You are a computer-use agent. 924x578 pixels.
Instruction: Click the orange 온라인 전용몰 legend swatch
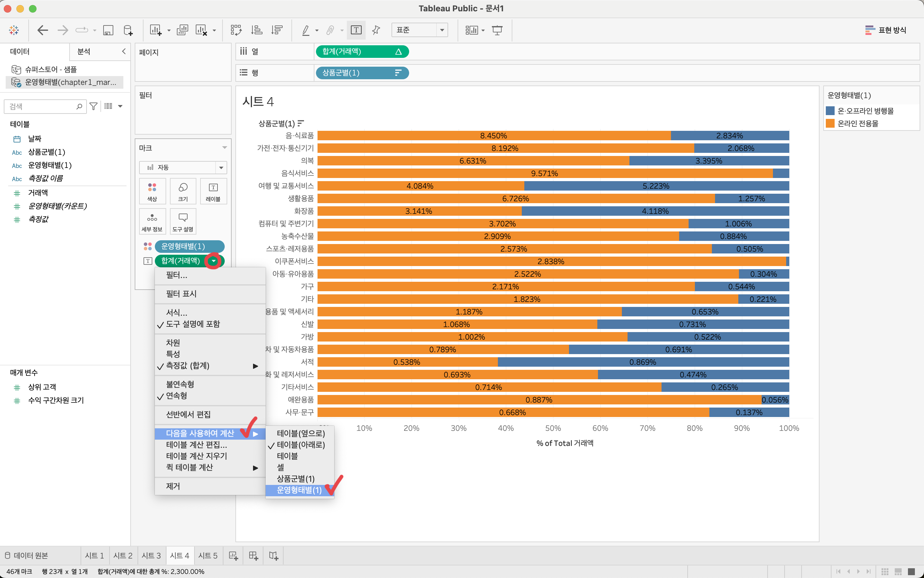(830, 124)
